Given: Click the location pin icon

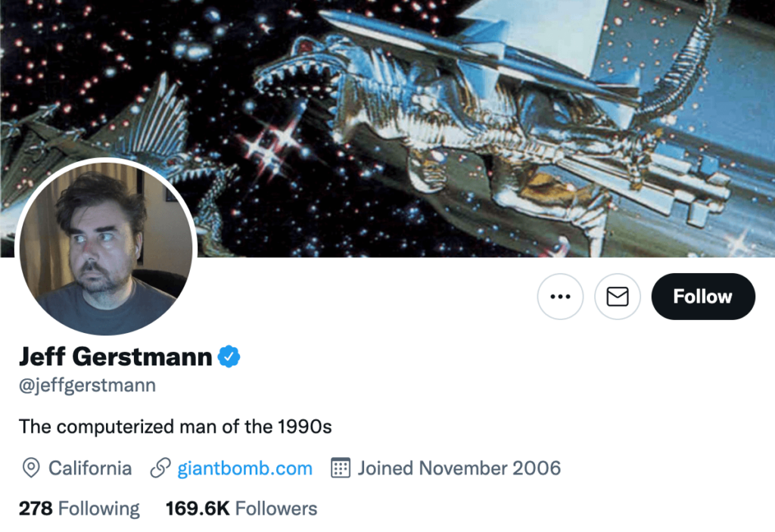Looking at the screenshot, I should click(x=31, y=468).
